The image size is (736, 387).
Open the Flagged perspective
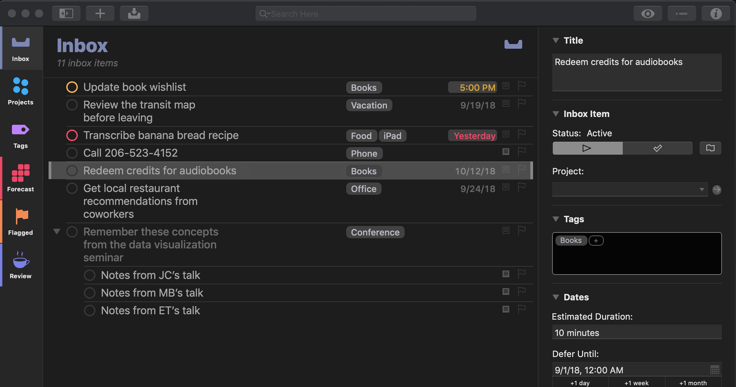point(21,222)
